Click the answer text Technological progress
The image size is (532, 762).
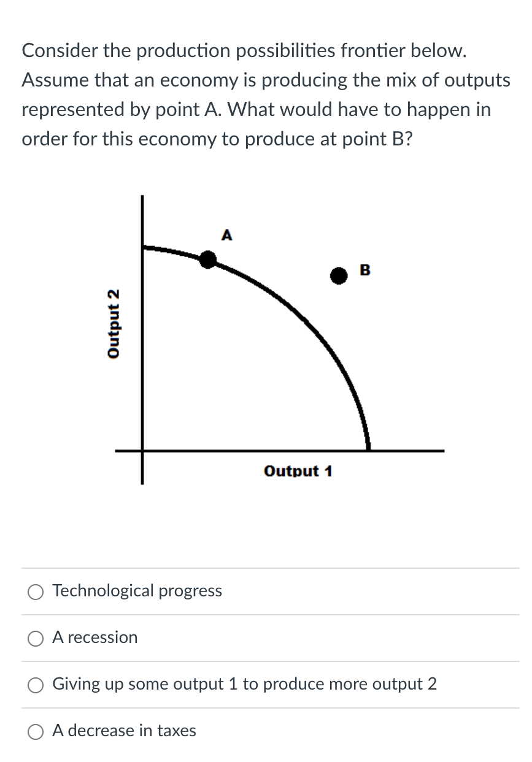click(x=136, y=591)
